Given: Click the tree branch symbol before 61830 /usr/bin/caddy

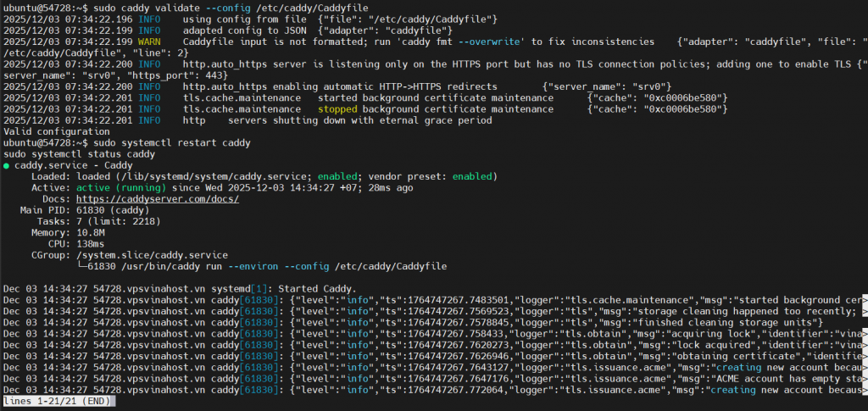Looking at the screenshot, I should point(82,265).
